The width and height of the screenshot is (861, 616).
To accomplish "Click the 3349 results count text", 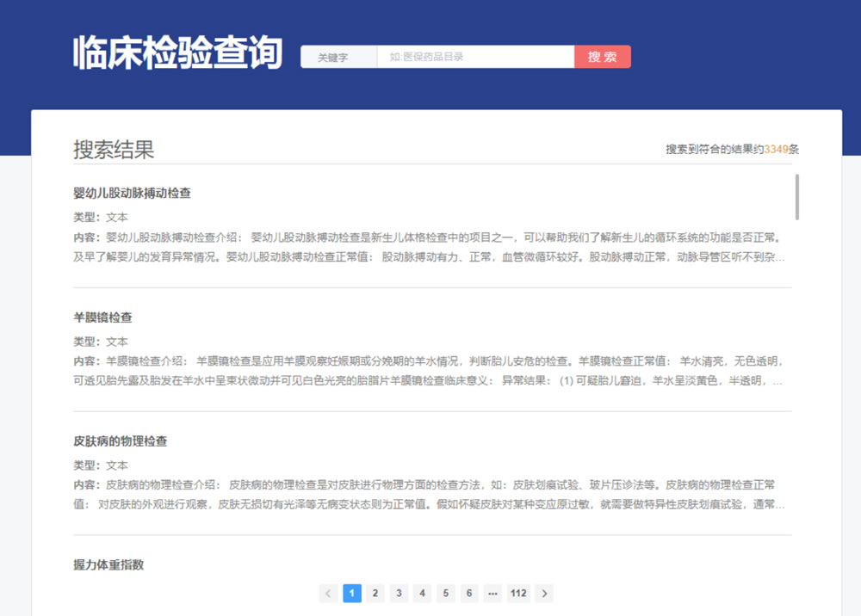I will coord(776,149).
